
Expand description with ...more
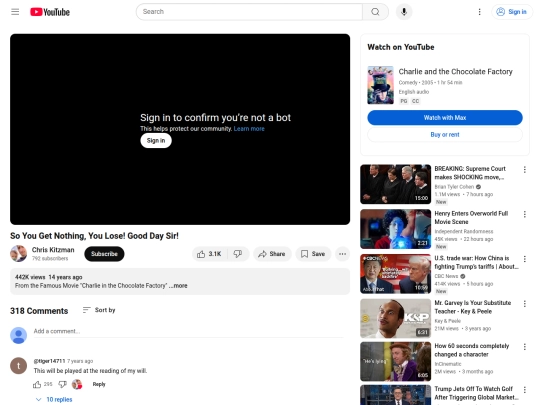178,286
